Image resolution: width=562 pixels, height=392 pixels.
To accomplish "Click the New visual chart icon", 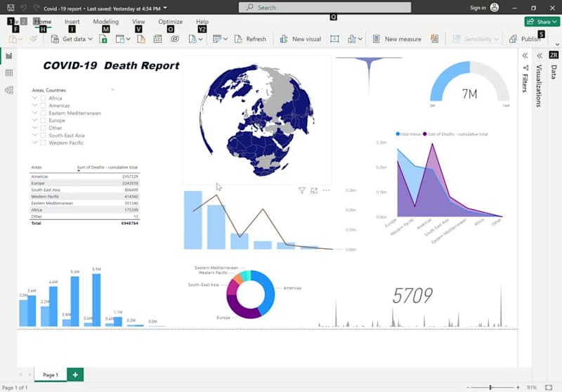I will [284, 39].
